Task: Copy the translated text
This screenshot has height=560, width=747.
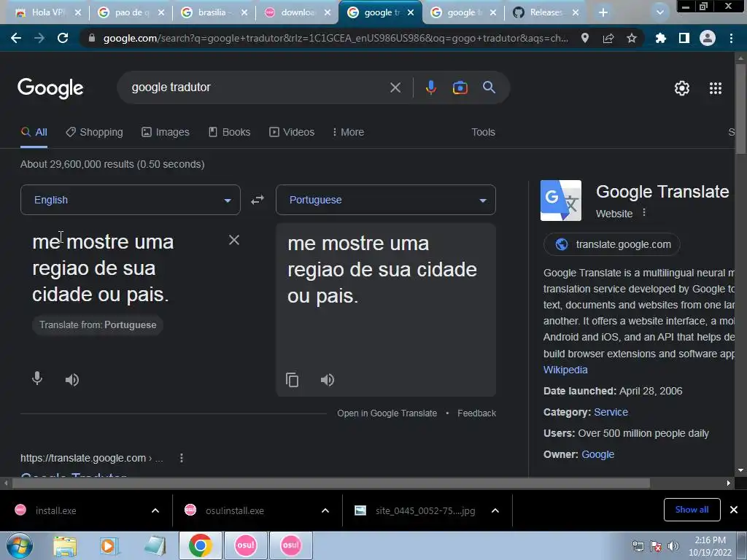Action: [x=292, y=380]
